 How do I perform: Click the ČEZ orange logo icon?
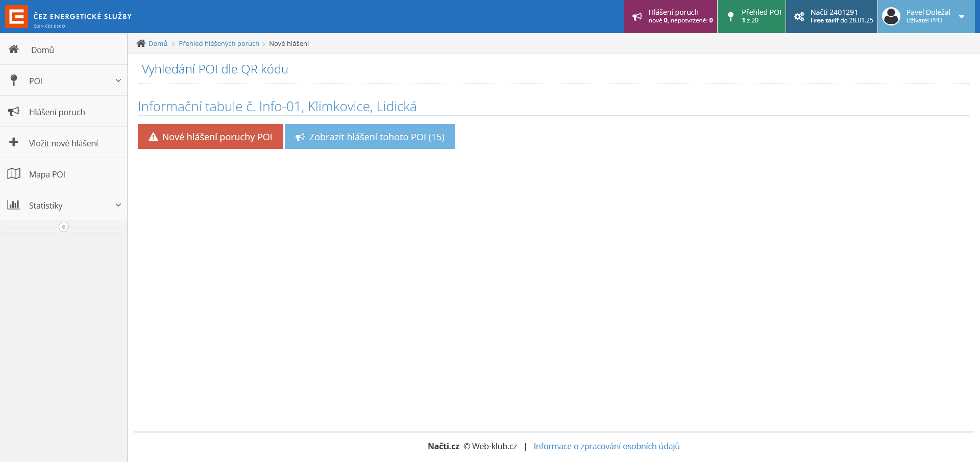pos(16,16)
